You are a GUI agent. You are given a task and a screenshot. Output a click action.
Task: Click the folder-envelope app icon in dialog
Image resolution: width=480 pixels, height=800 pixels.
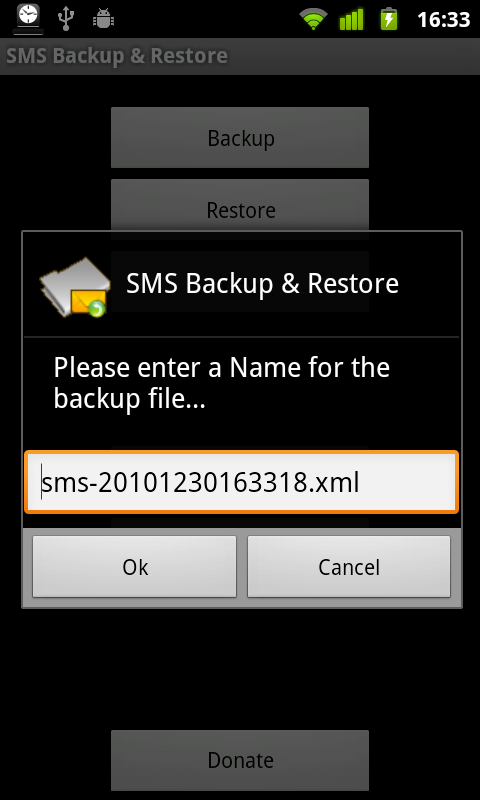pyautogui.click(x=75, y=287)
